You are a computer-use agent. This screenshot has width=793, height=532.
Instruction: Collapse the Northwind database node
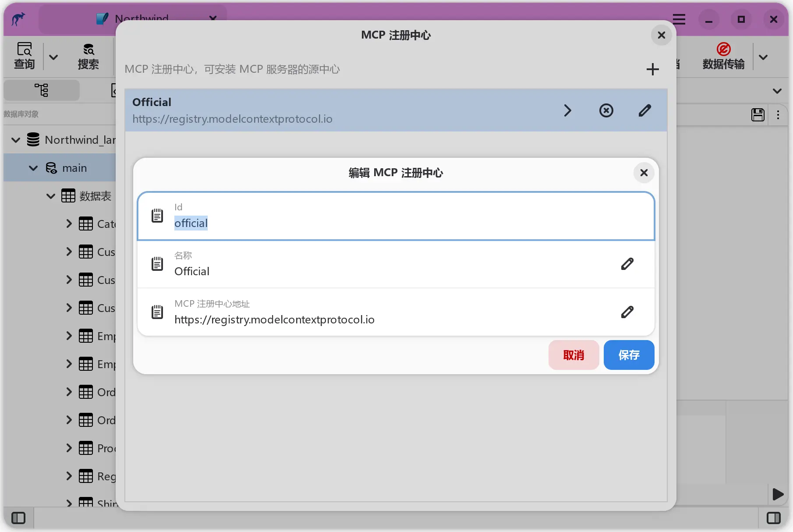tap(16, 140)
